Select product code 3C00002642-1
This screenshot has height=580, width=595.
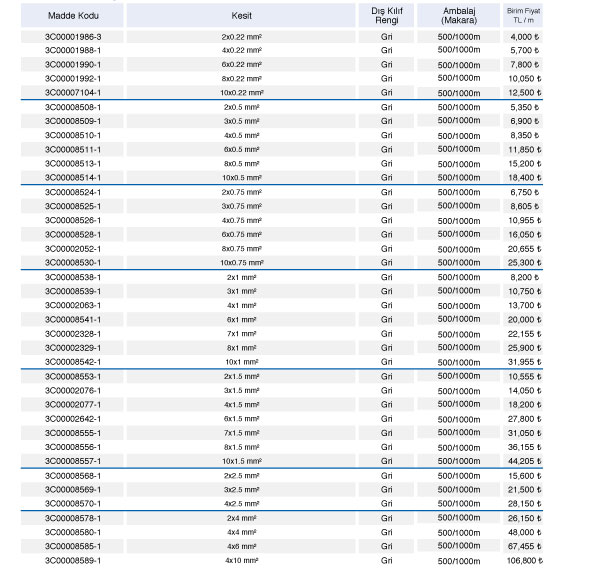(x=73, y=419)
